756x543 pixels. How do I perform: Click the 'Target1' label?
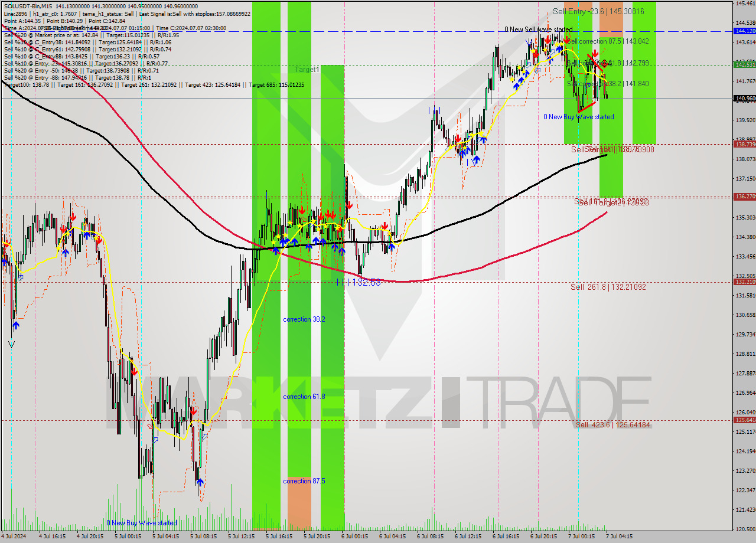tap(307, 70)
